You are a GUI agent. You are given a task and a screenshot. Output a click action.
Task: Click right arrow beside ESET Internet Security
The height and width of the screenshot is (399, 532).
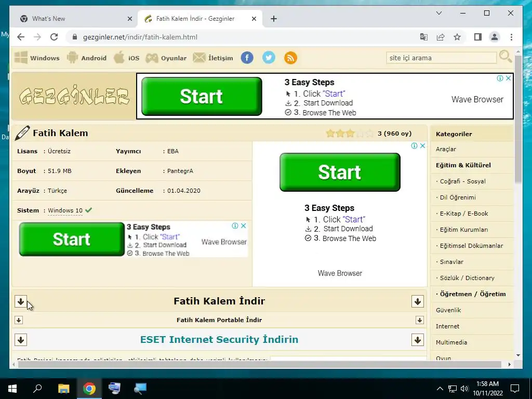(x=418, y=340)
